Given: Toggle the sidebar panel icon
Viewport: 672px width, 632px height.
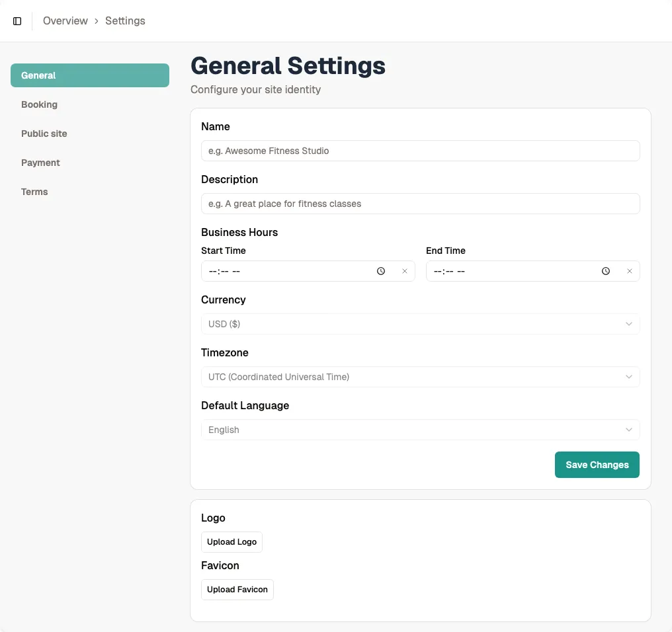Looking at the screenshot, I should (x=17, y=21).
